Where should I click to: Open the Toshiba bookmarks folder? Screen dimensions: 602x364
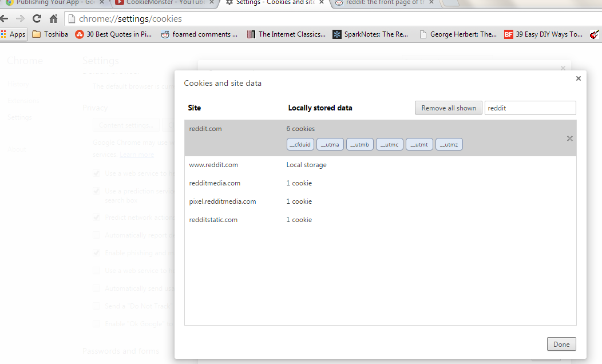pos(50,34)
